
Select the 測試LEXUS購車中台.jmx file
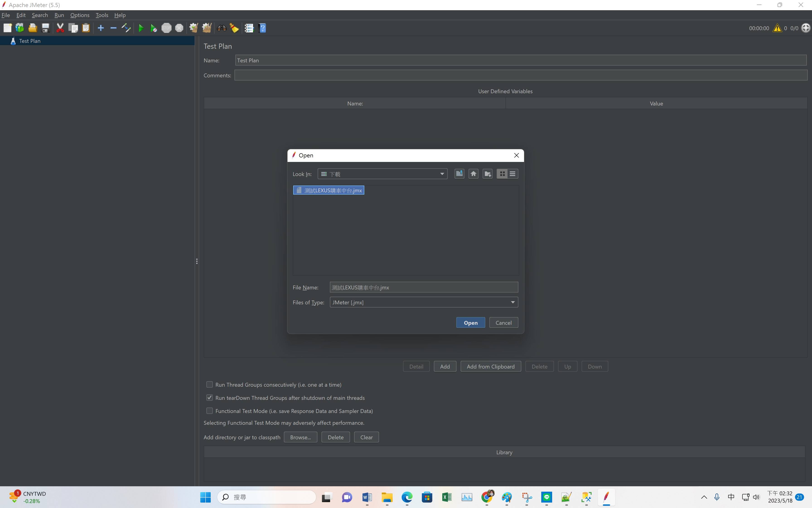click(329, 190)
